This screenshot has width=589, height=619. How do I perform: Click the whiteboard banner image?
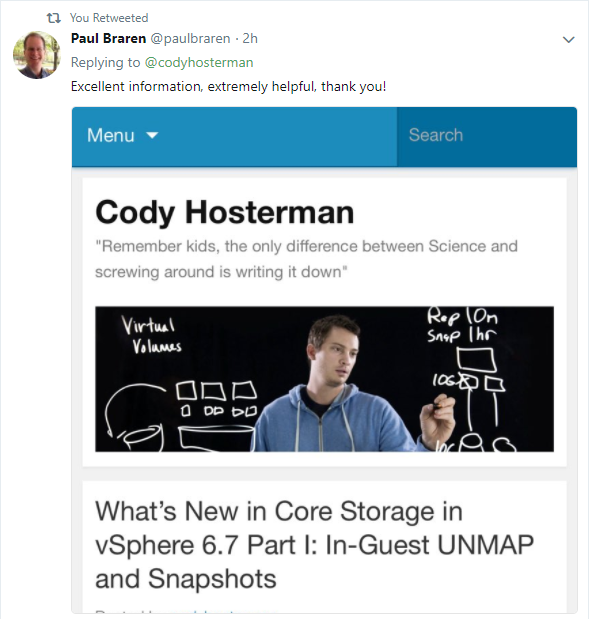click(x=324, y=379)
